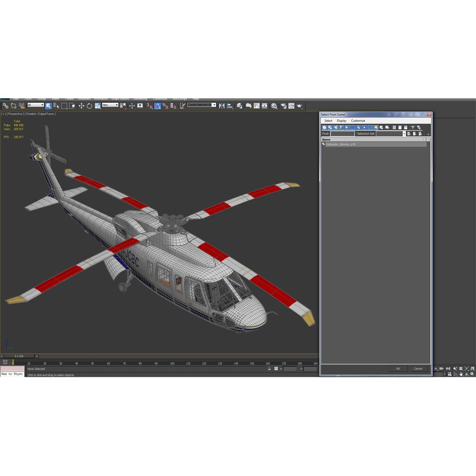Open Select menu in Select From Scene
476x476 pixels.
tap(328, 120)
